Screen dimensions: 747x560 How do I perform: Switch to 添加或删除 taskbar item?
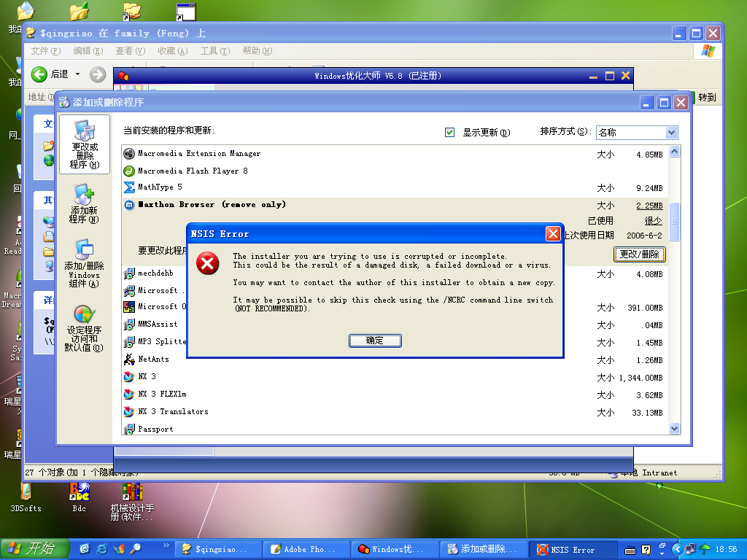tap(484, 549)
